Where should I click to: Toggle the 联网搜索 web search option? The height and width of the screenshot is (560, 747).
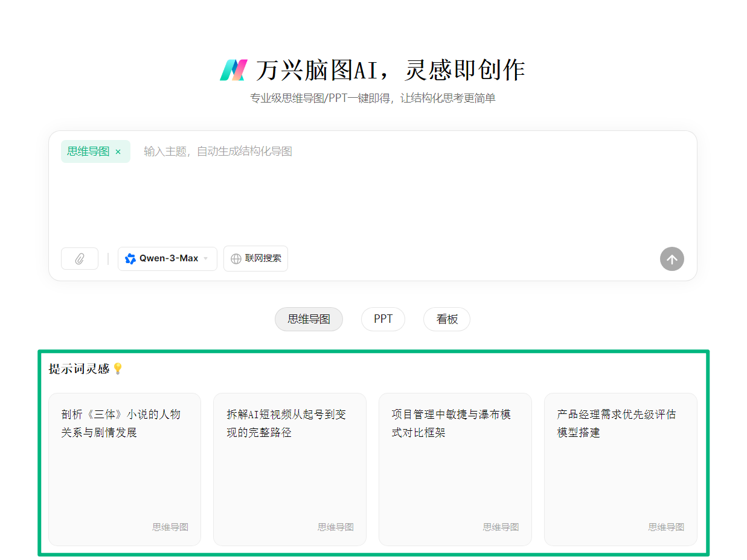point(255,258)
